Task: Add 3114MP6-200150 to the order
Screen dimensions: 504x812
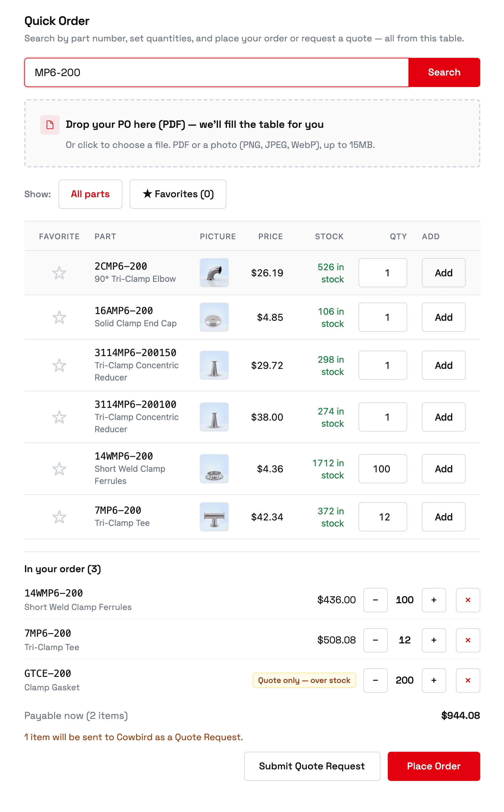Action: coord(443,365)
